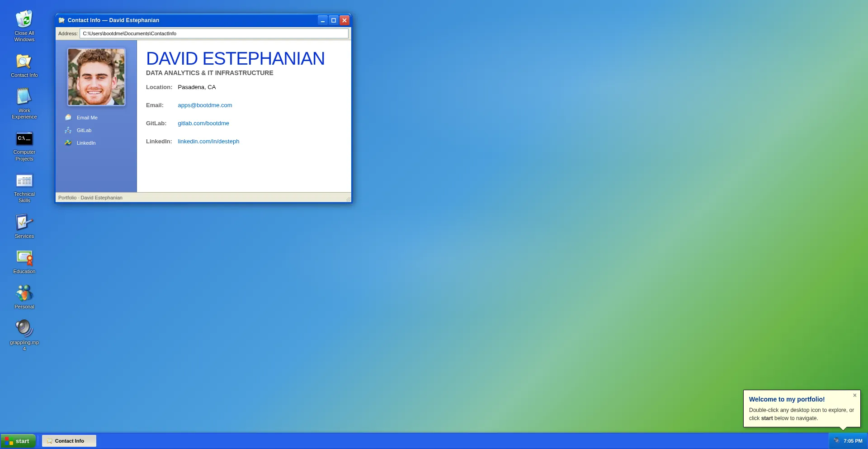Open the LinkedIn sidebar link text
868x449 pixels.
click(86, 143)
